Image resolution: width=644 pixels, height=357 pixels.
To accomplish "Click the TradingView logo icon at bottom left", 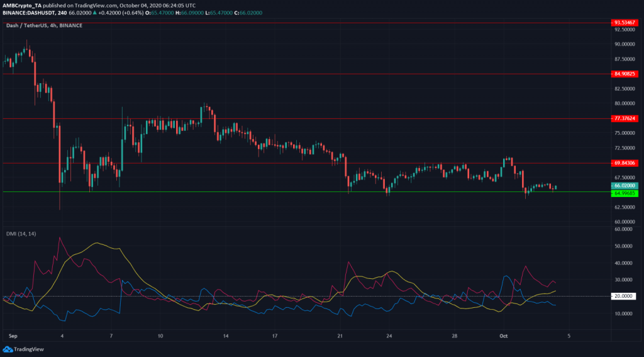I will click(x=8, y=349).
